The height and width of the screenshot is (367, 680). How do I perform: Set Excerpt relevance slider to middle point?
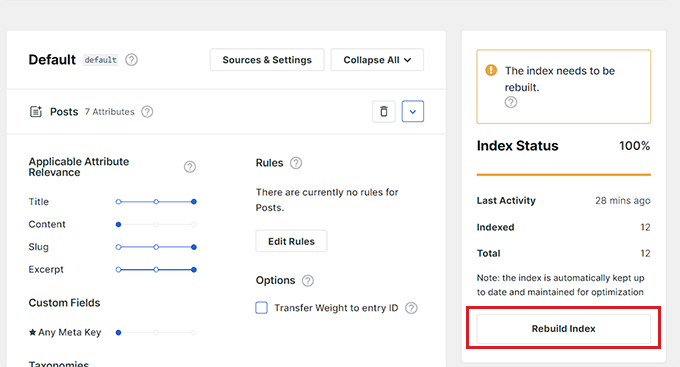(x=156, y=270)
